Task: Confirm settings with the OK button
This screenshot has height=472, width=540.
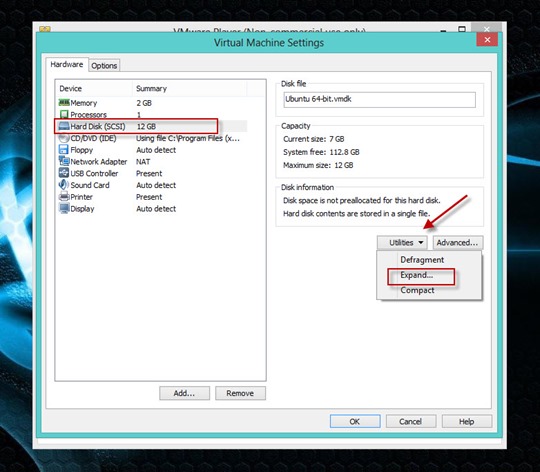Action: [355, 421]
